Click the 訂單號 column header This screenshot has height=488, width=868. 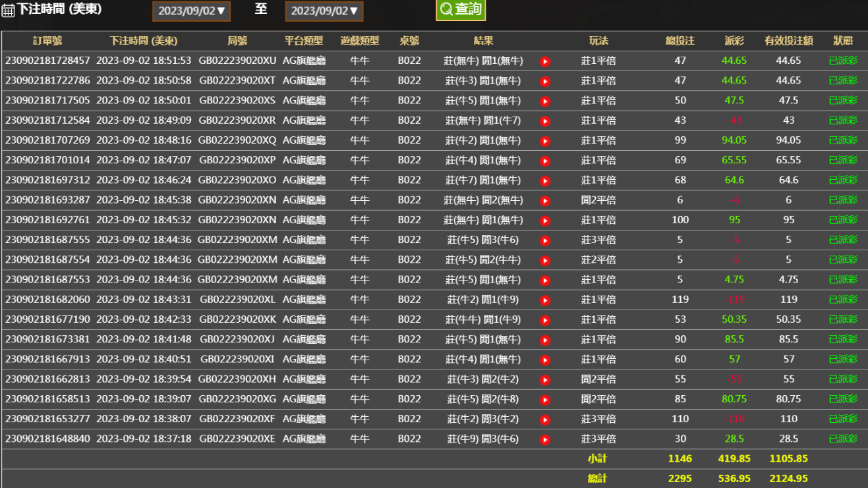pos(47,41)
